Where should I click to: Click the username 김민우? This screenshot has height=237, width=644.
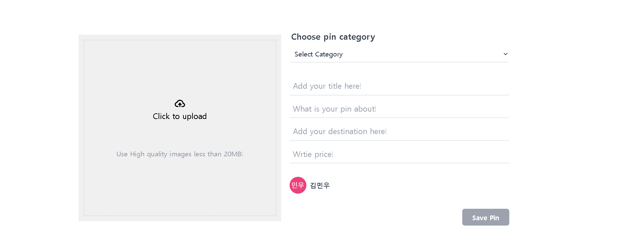(320, 185)
